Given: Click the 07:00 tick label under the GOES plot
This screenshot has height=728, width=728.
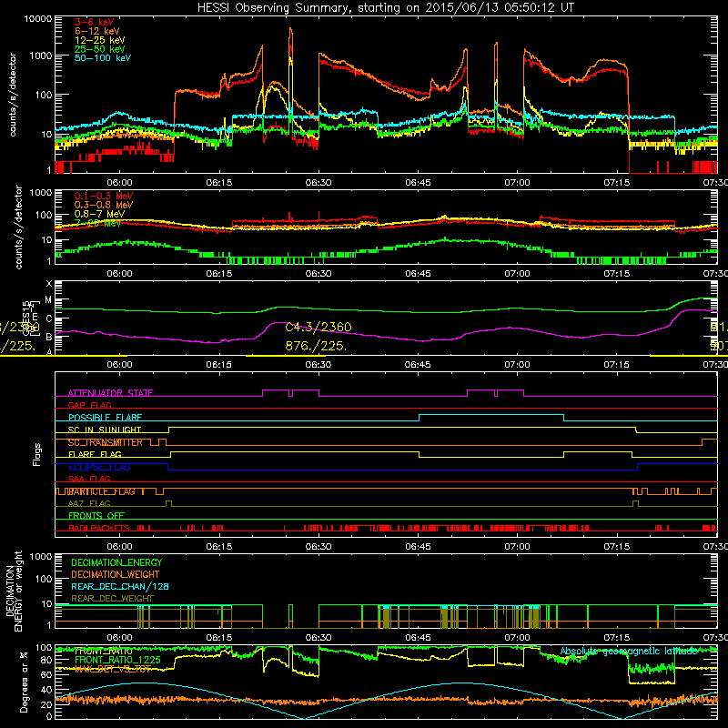Looking at the screenshot, I should click(517, 365).
